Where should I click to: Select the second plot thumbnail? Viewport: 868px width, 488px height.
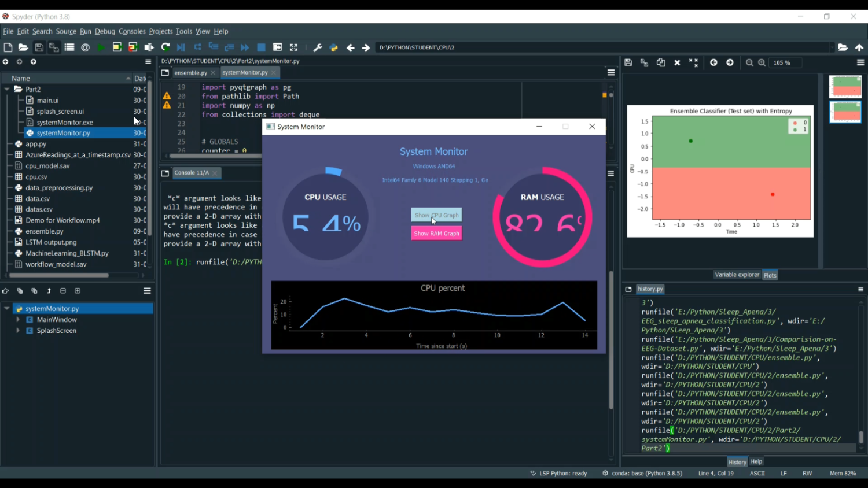click(845, 112)
